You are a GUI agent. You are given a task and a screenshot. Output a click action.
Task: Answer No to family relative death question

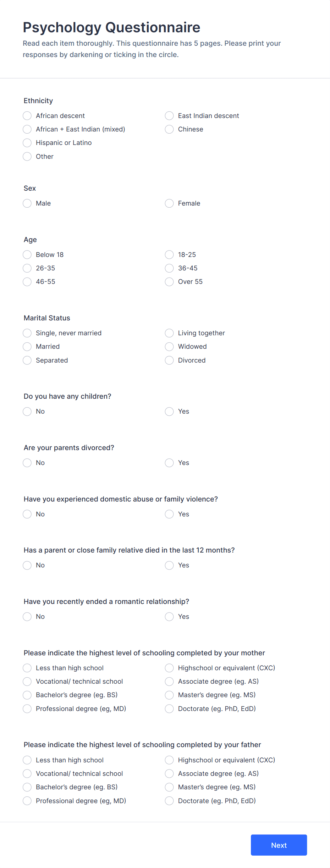27,565
